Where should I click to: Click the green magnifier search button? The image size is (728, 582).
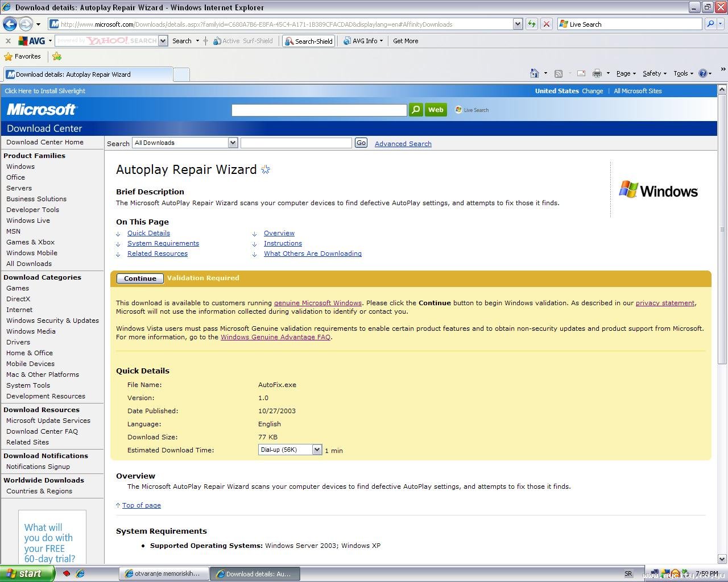coord(416,110)
